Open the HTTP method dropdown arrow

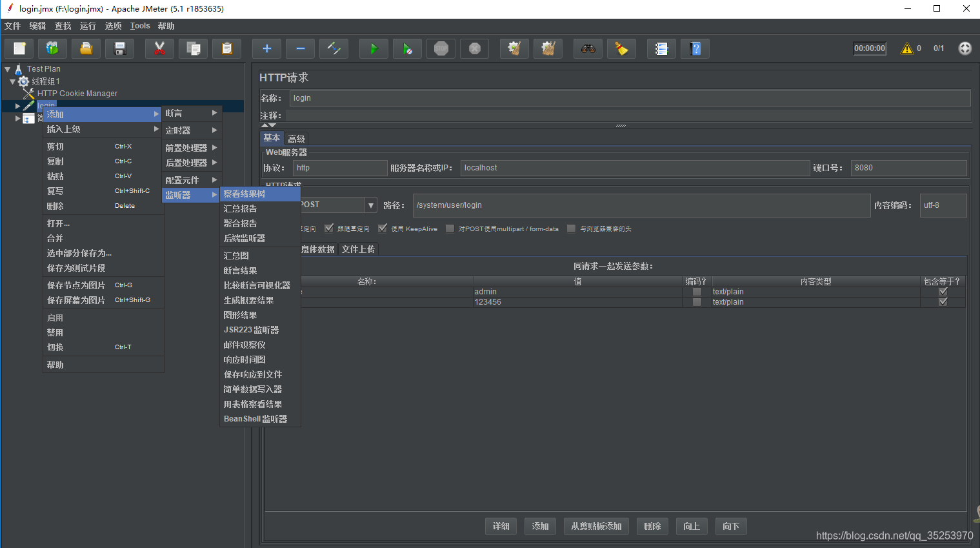tap(371, 205)
